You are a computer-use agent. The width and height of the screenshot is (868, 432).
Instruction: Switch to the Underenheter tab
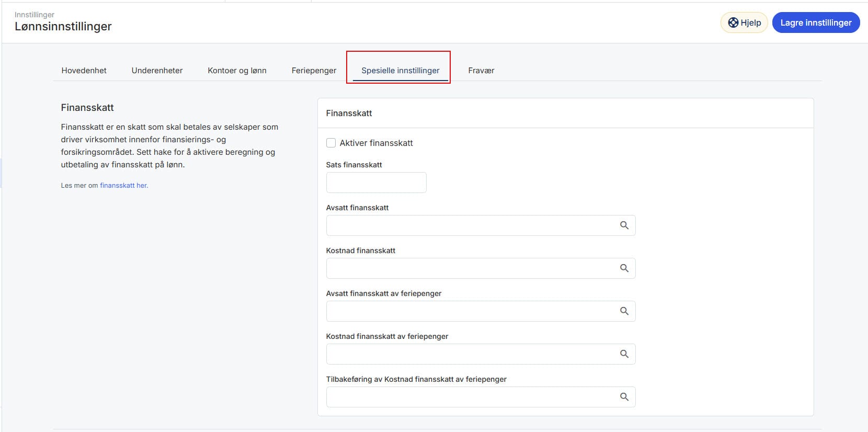pyautogui.click(x=157, y=71)
